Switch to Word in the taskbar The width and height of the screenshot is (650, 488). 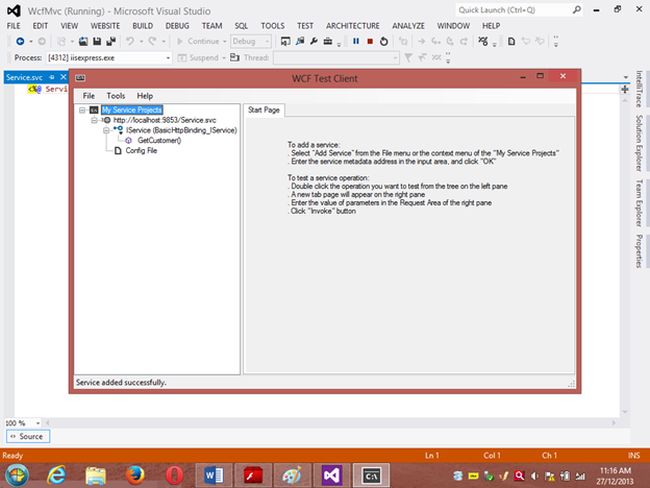click(214, 475)
